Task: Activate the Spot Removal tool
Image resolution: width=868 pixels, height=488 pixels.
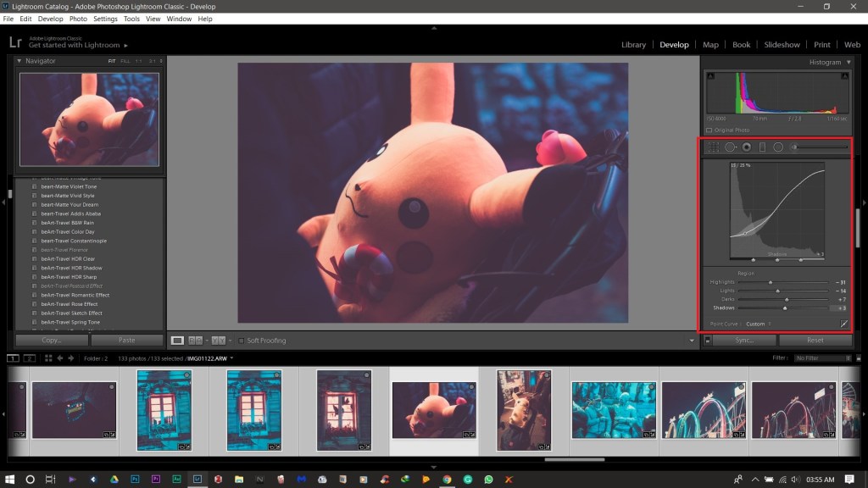Action: [730, 147]
